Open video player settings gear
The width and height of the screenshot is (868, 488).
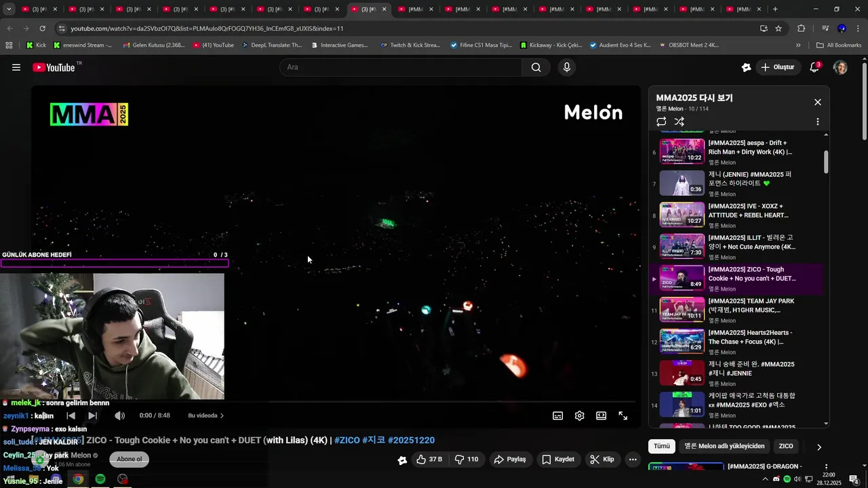(x=580, y=415)
